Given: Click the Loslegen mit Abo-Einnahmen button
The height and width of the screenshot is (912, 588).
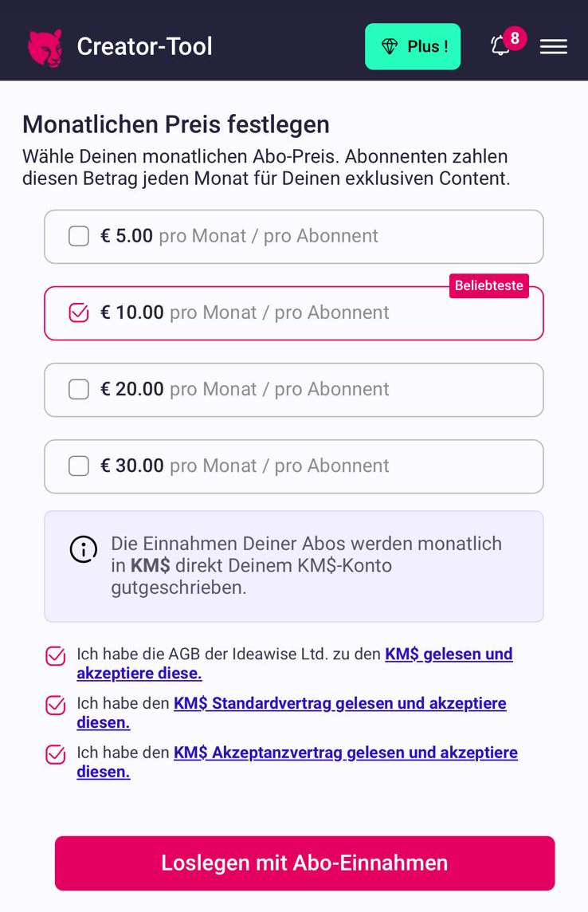Looking at the screenshot, I should click(305, 863).
